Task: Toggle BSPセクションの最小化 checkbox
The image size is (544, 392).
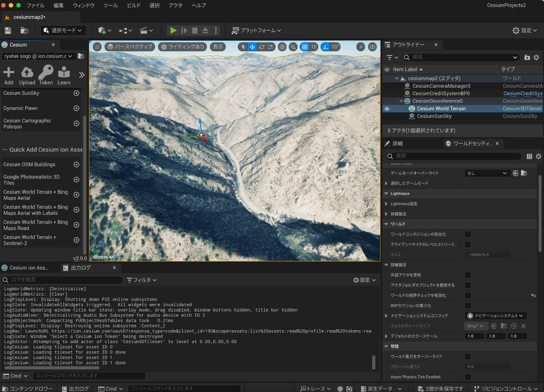Action: (x=468, y=305)
